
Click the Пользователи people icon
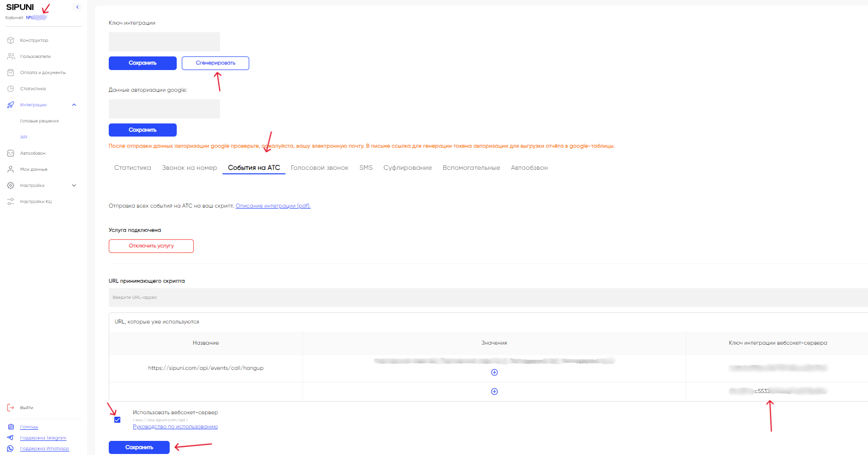[x=11, y=56]
